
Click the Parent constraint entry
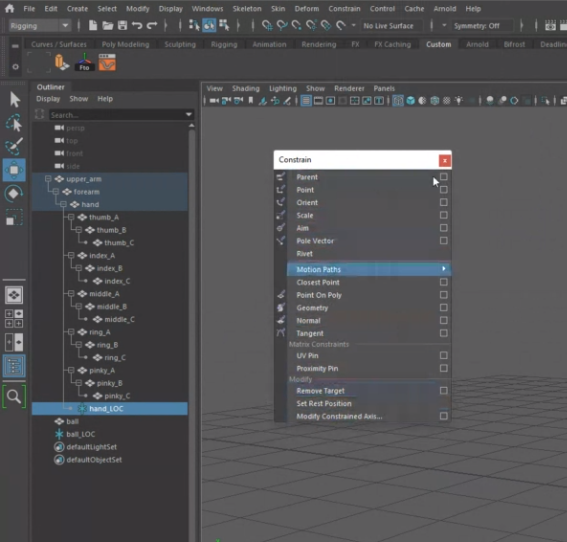tap(307, 177)
